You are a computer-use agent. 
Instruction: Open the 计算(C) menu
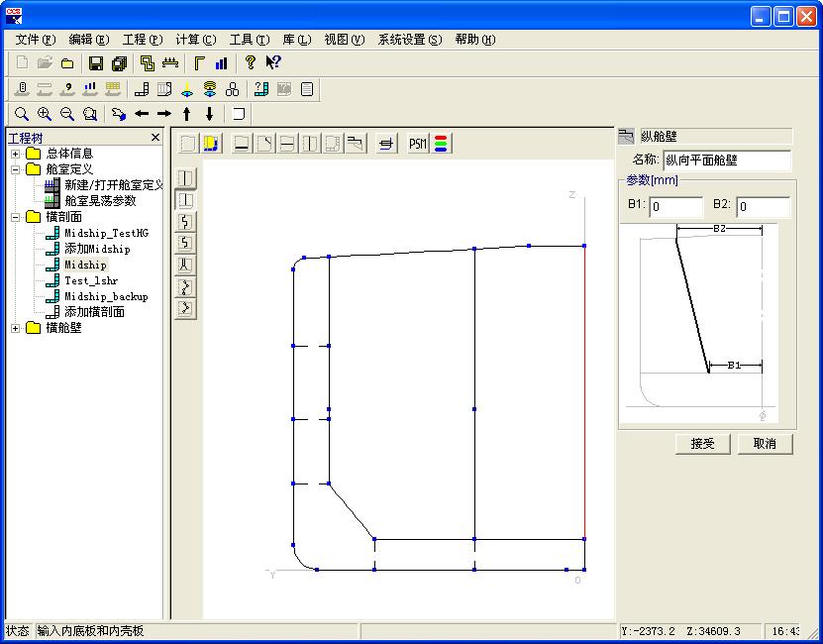tap(195, 40)
